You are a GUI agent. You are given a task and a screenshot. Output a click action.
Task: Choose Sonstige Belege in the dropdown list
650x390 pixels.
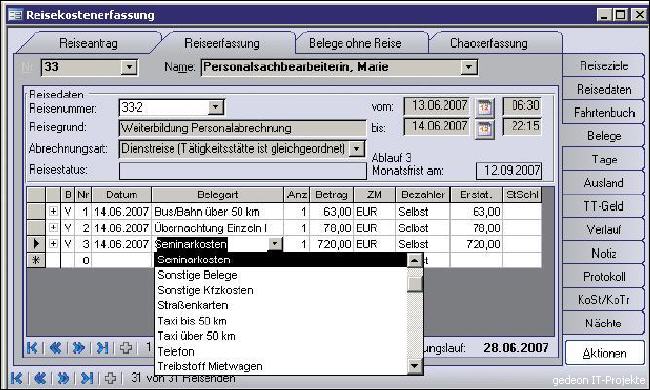pos(280,275)
